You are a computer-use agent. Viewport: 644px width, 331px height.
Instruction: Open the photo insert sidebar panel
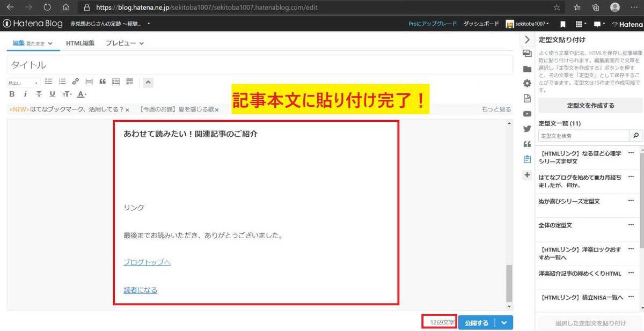(x=527, y=54)
